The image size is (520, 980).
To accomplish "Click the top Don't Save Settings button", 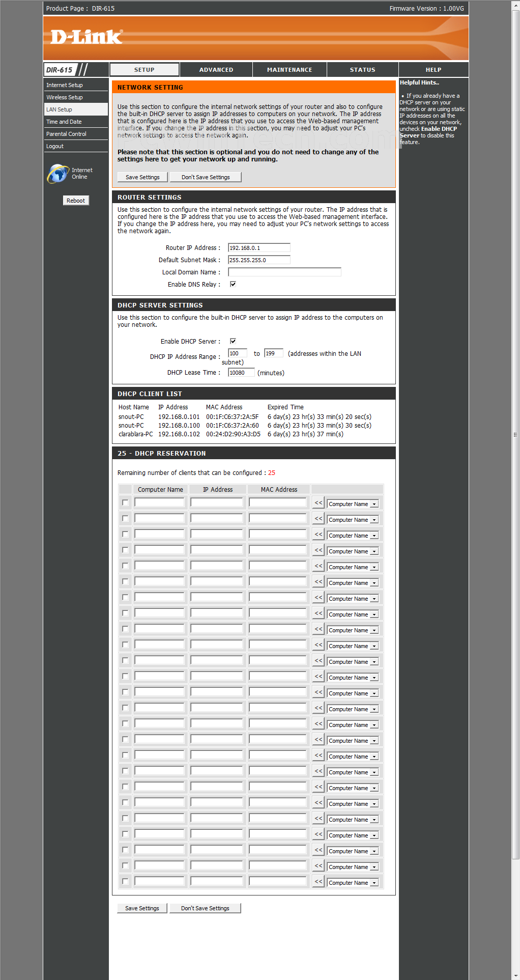I will [x=206, y=177].
